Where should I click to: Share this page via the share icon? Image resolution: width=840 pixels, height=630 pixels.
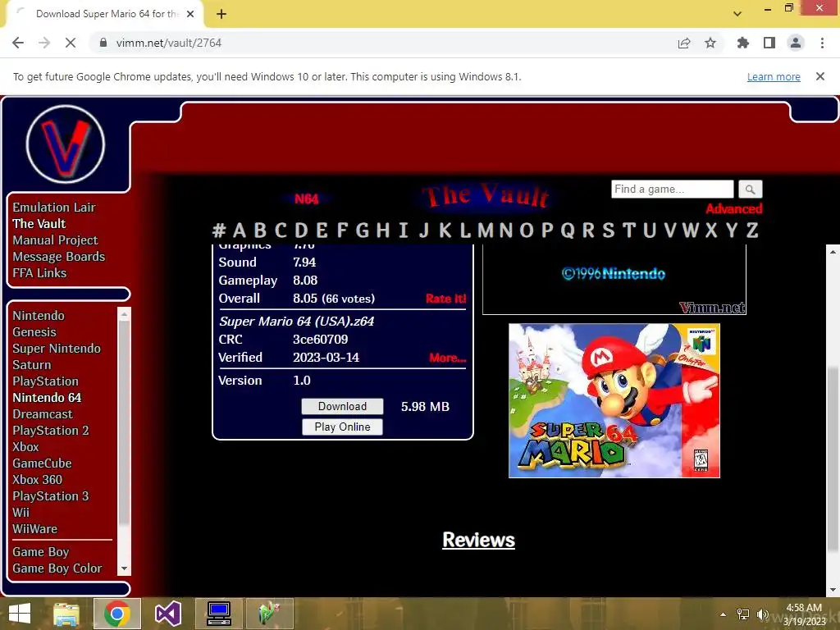(x=684, y=43)
